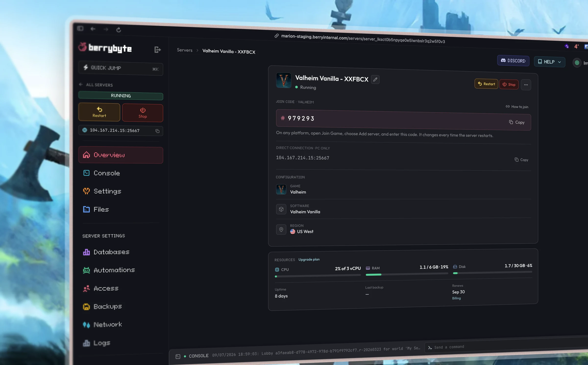The image size is (588, 365).
Task: Expand the Help dropdown
Action: tap(549, 62)
